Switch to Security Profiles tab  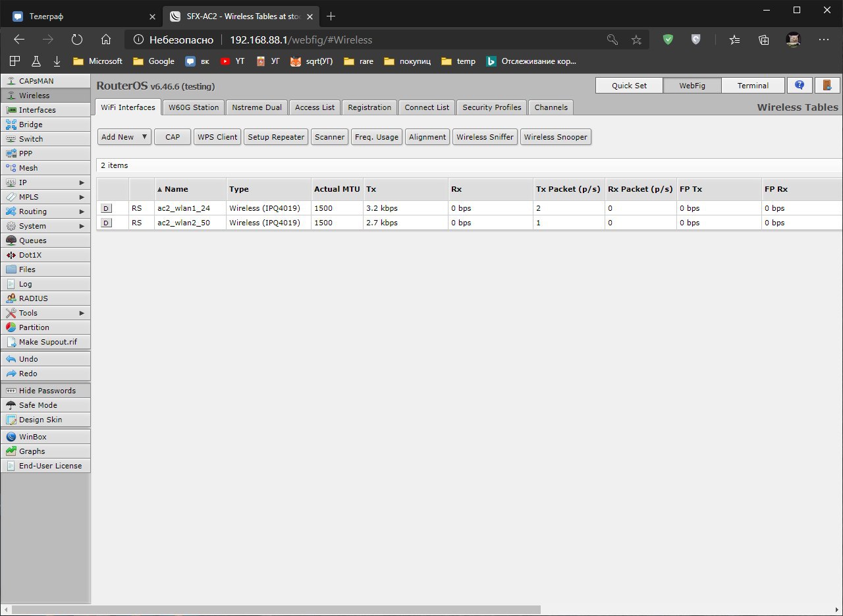point(492,107)
